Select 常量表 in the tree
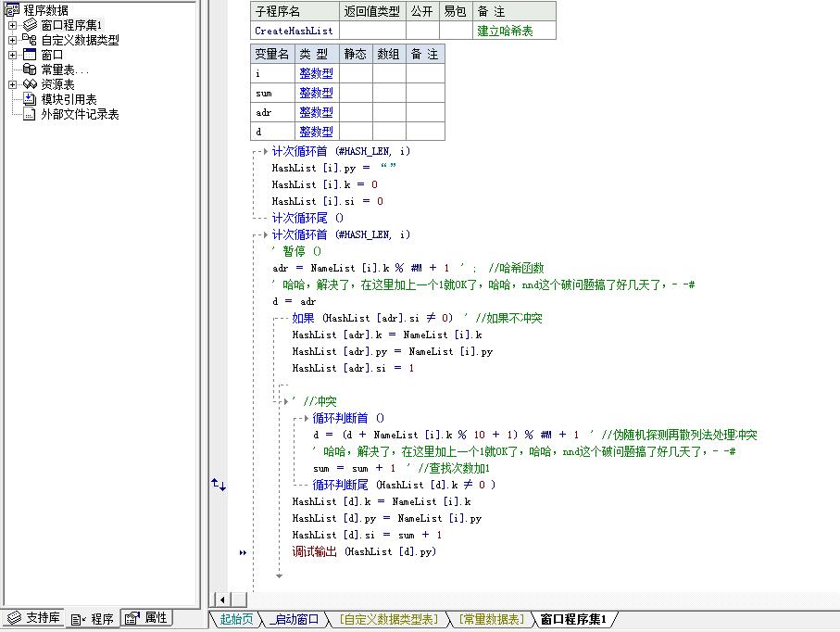The image size is (840, 632). [64, 70]
